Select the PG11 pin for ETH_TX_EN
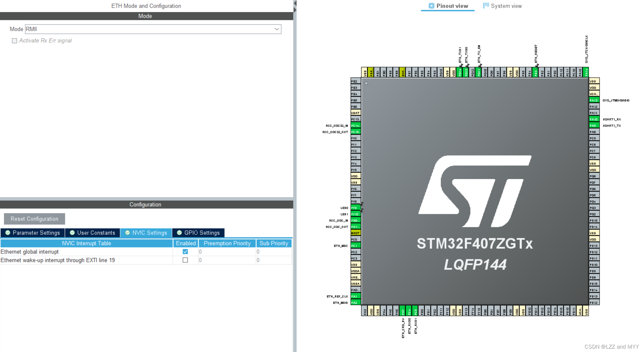 (478, 72)
